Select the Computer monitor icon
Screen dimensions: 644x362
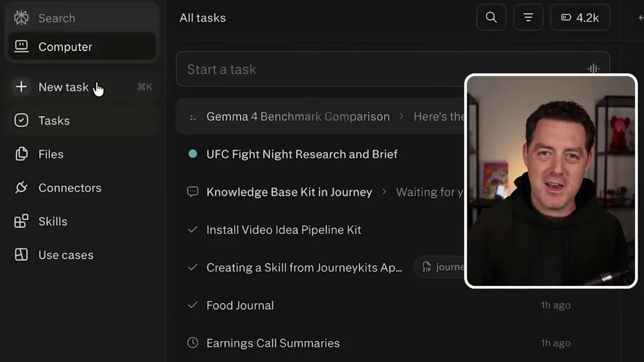pyautogui.click(x=21, y=46)
